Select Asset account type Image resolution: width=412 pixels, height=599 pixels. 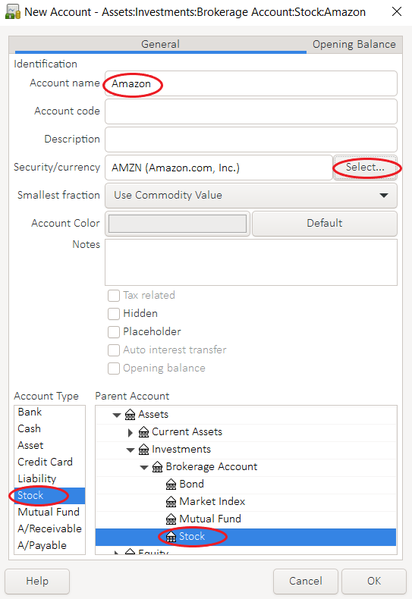click(50, 445)
